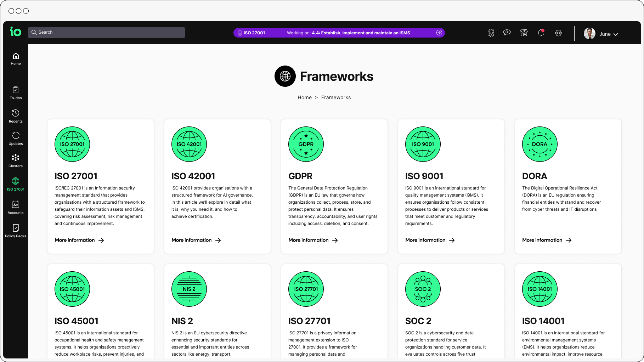Open Policy Packs in the sidebar
The image size is (644, 362).
pos(16,231)
